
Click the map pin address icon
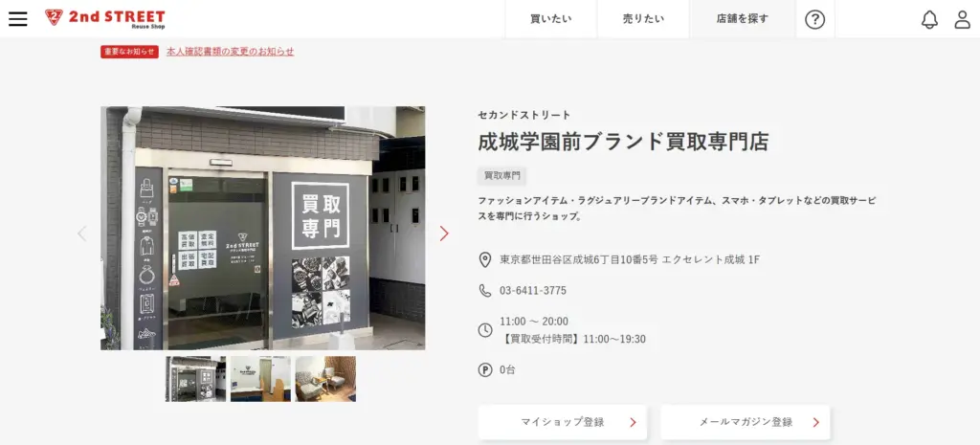485,260
